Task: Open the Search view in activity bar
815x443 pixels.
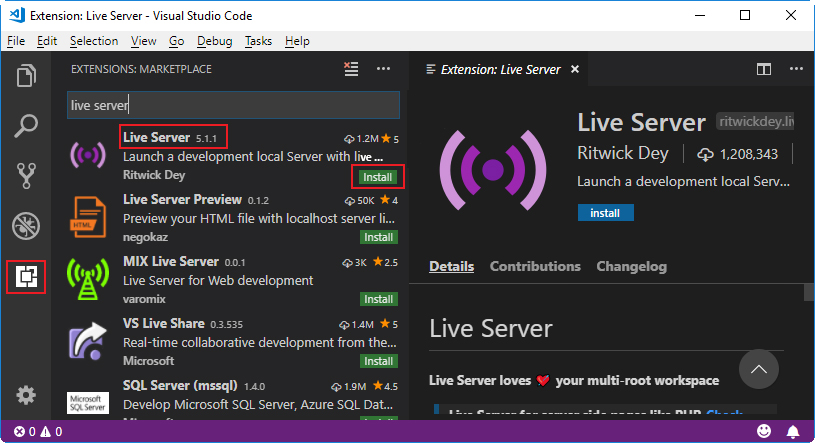Action: point(26,125)
